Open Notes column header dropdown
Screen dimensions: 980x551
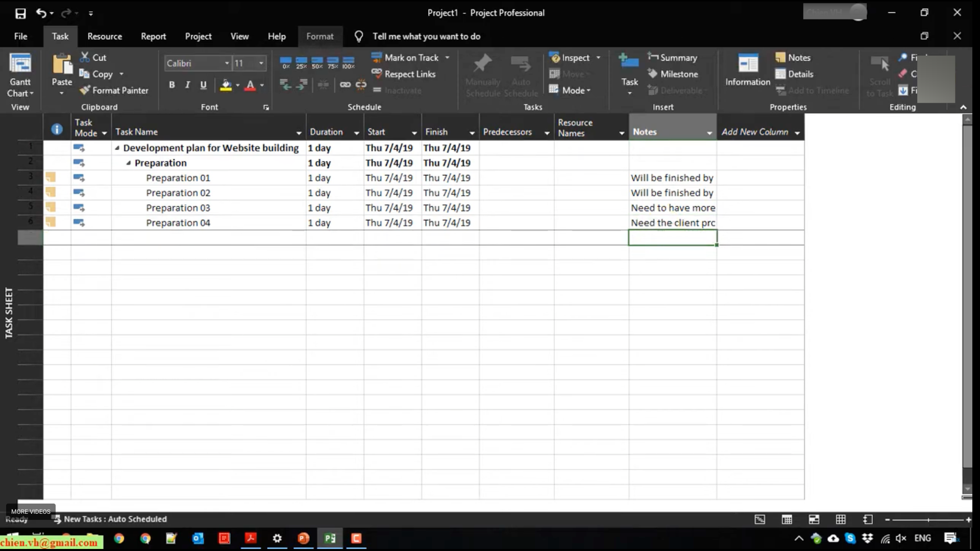tap(709, 133)
